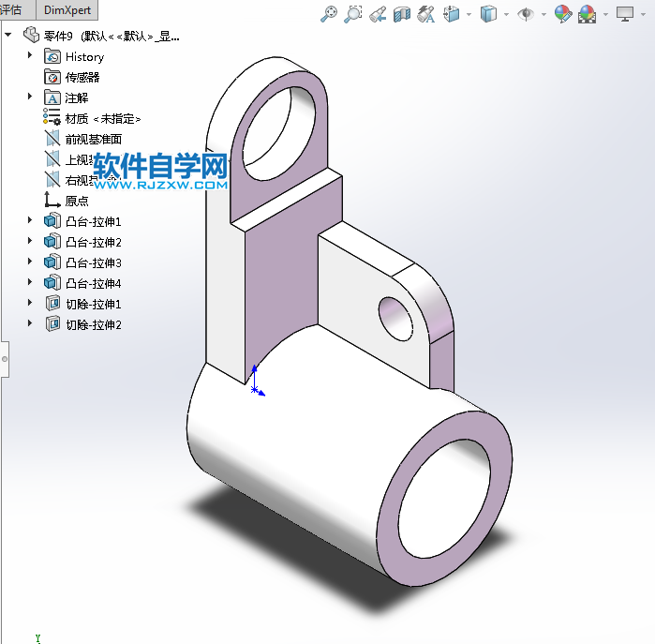Click the View Orientation icon

(452, 14)
